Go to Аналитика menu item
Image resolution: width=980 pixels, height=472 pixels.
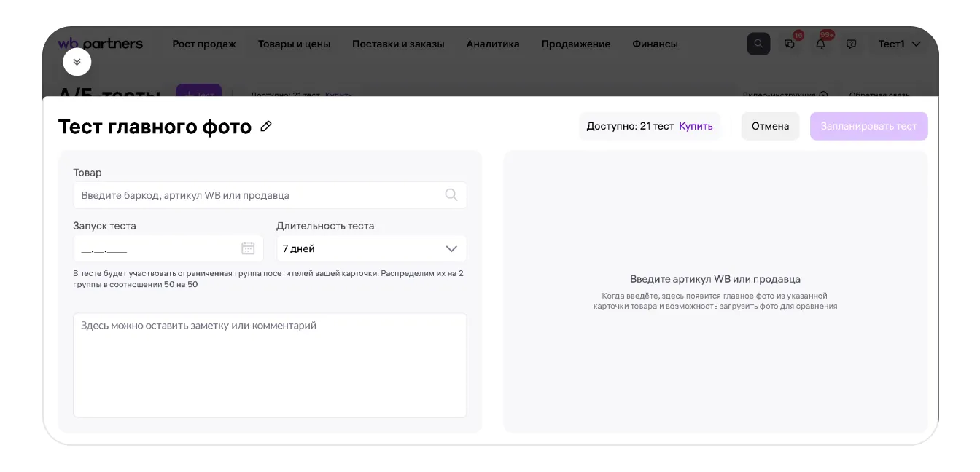click(493, 44)
